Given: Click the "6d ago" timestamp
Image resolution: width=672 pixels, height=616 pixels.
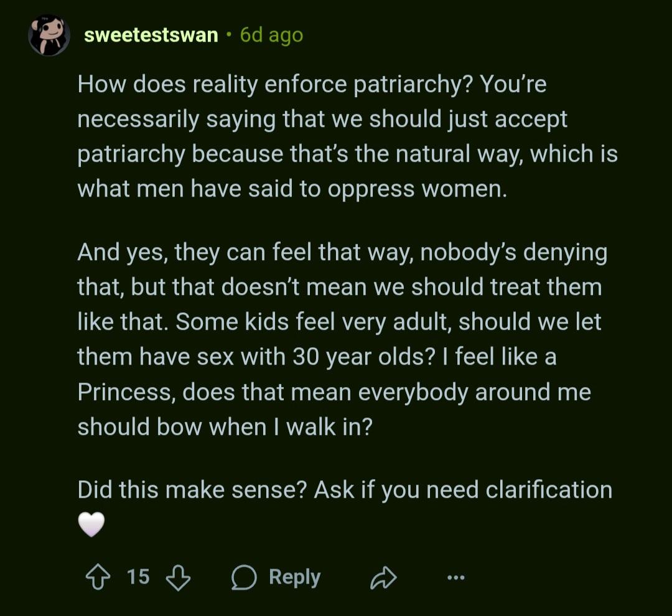Looking at the screenshot, I should click(271, 35).
